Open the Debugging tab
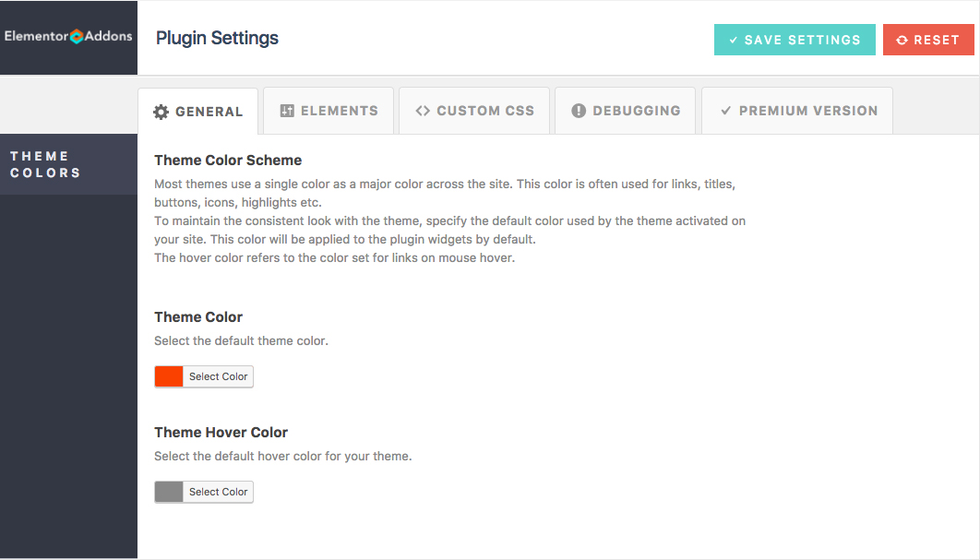Screen dimensions: 980x560 626,111
